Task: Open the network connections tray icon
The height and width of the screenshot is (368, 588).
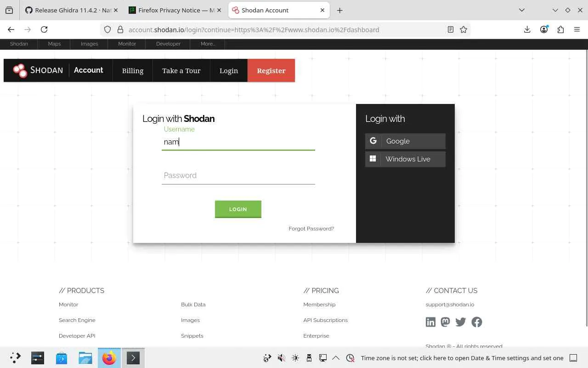Action: tap(323, 358)
